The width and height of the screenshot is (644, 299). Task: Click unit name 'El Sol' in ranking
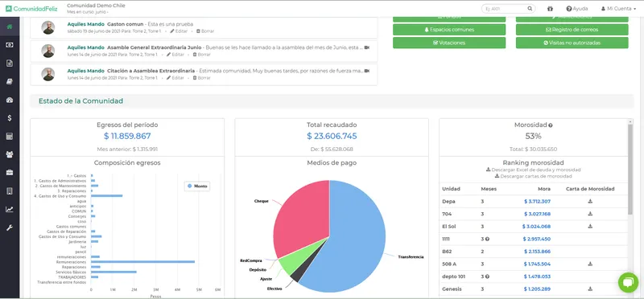coord(448,227)
